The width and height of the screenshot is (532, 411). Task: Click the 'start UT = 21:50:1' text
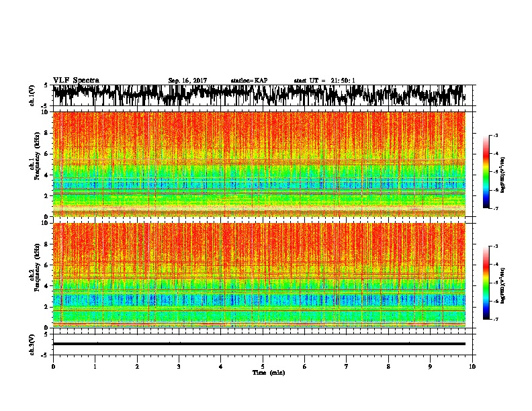324,81
